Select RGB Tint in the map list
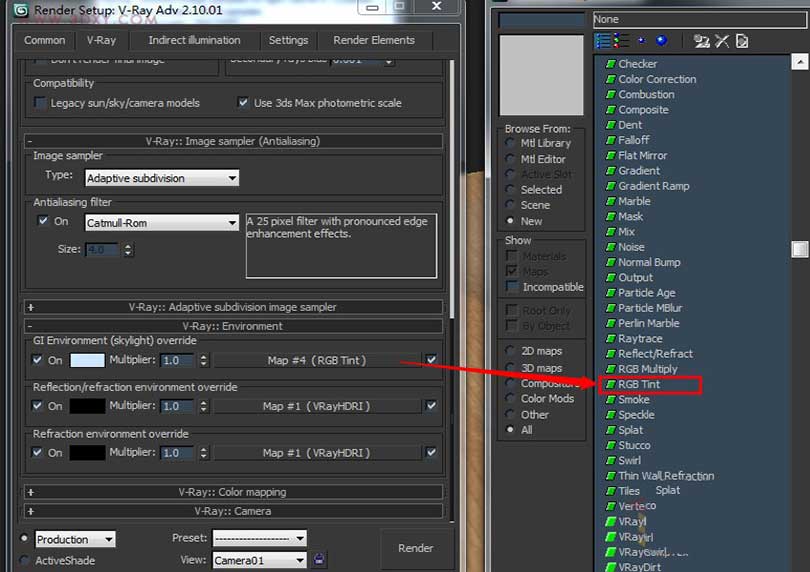 tap(638, 384)
